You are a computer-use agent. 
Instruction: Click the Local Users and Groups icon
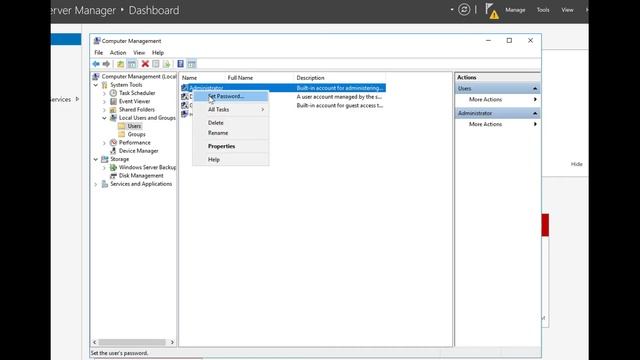113,118
